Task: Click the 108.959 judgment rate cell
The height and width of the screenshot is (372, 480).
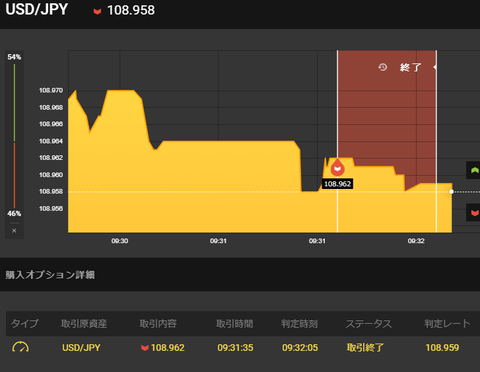Action: tap(442, 348)
